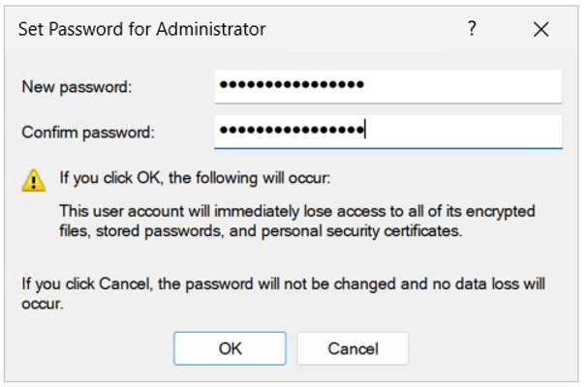
Task: Click empty title bar area left of help button
Action: (368, 29)
